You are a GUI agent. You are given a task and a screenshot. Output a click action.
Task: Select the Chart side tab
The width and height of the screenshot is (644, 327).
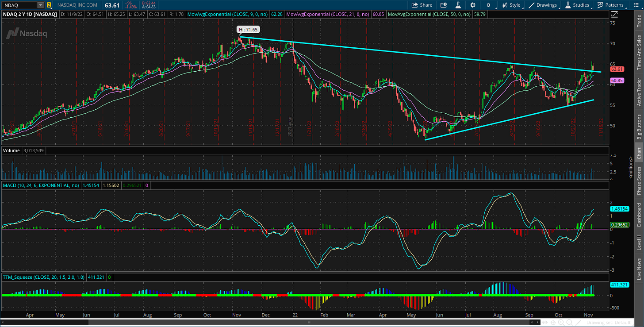click(639, 153)
